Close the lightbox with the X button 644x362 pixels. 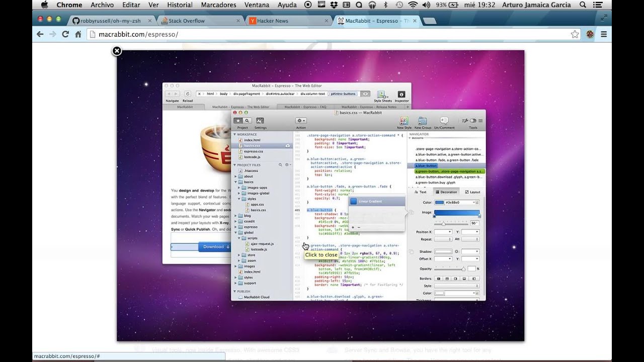pyautogui.click(x=117, y=51)
